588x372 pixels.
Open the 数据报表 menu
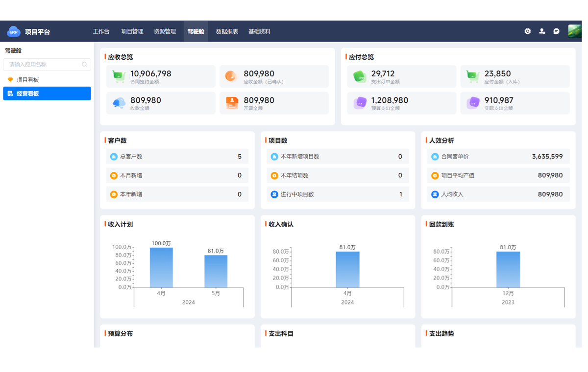tap(227, 31)
